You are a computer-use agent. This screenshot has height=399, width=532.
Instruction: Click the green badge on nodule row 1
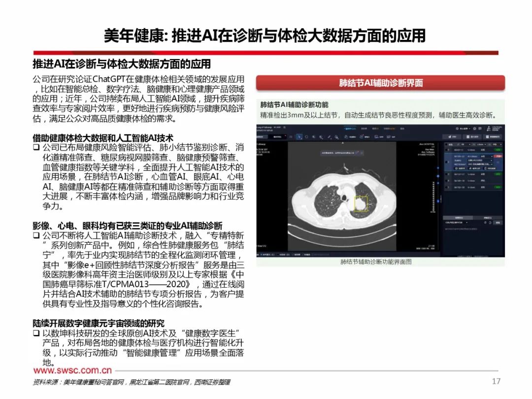[498, 150]
